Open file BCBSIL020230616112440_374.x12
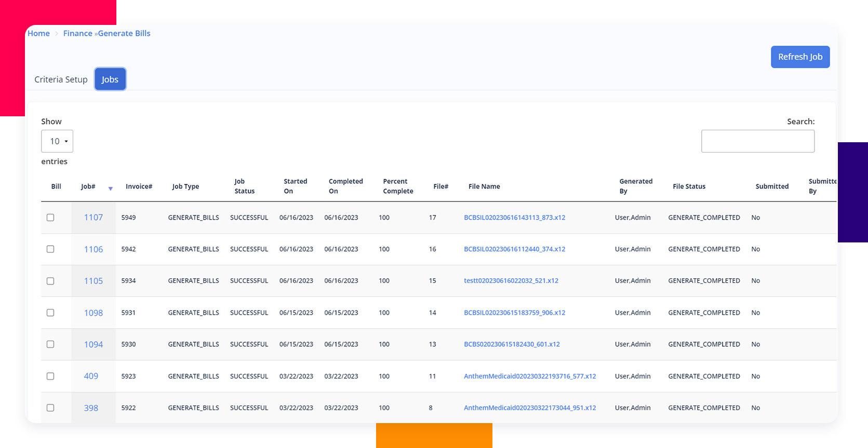Viewport: 868px width, 448px height. pyautogui.click(x=514, y=249)
